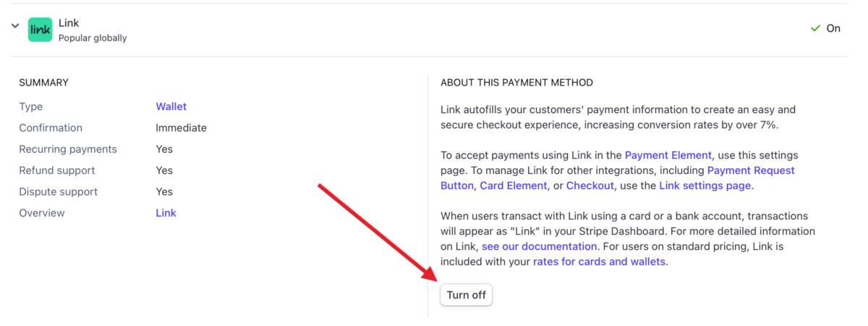
Task: Collapse the Link payment method row
Action: coord(15,26)
